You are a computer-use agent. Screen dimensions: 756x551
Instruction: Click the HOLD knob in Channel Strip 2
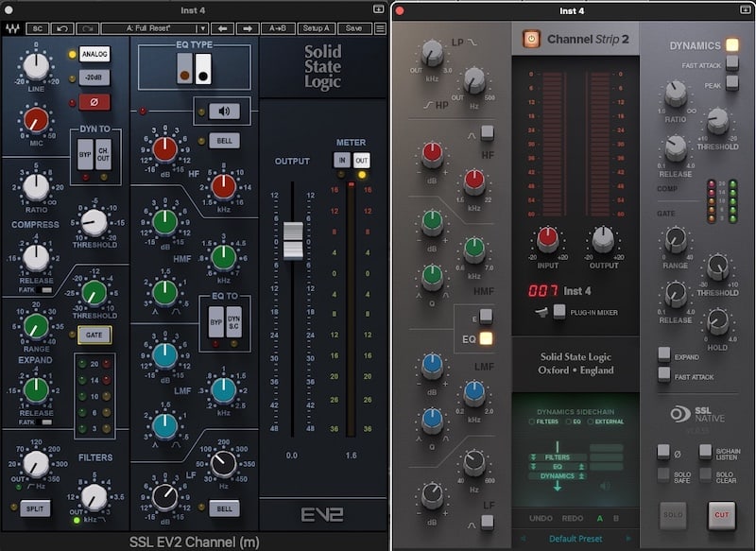[717, 321]
